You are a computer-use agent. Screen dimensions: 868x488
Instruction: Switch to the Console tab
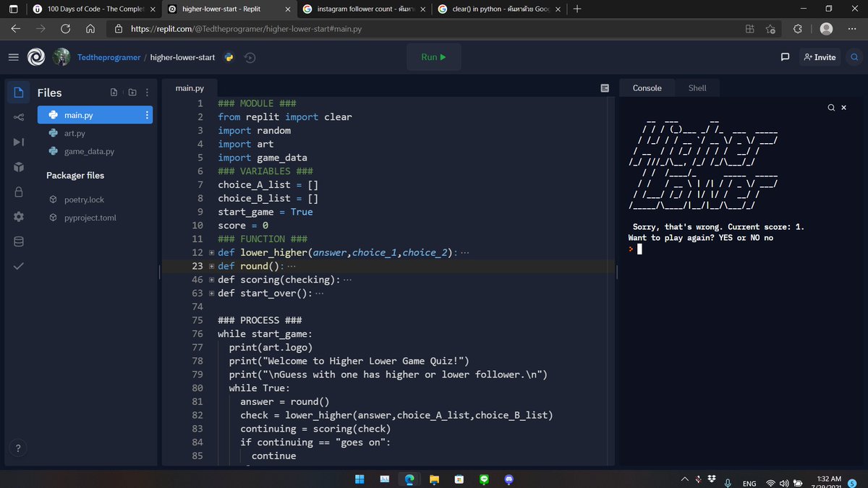pos(647,87)
